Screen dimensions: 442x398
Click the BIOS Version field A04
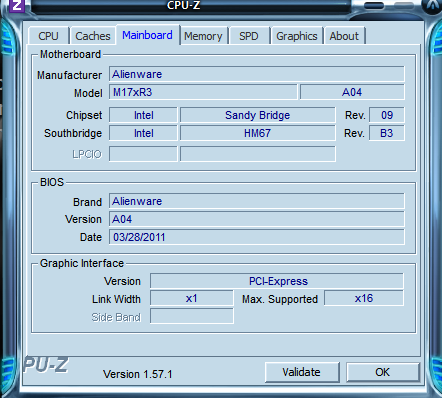tap(257, 219)
